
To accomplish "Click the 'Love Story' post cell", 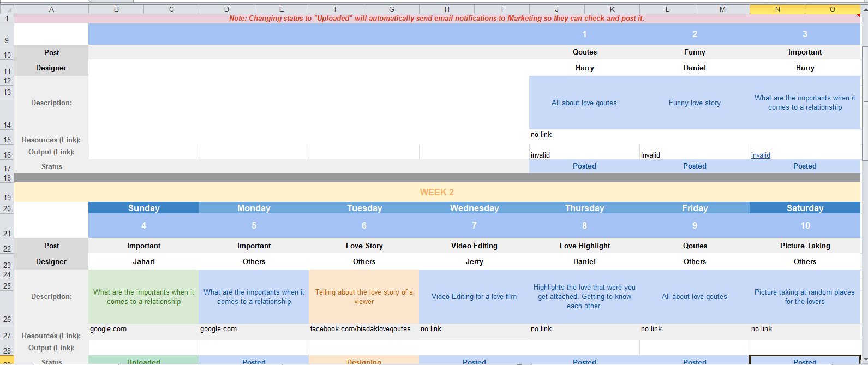I will click(x=364, y=246).
